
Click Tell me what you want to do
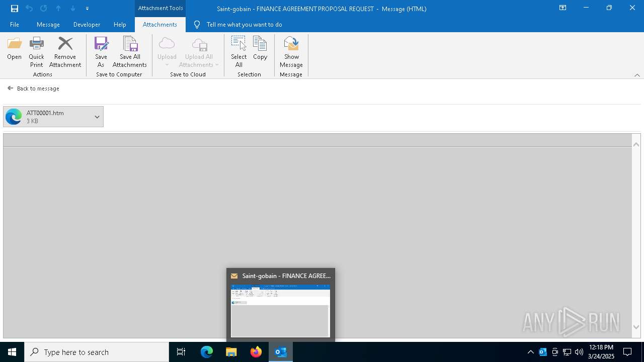tap(244, 25)
